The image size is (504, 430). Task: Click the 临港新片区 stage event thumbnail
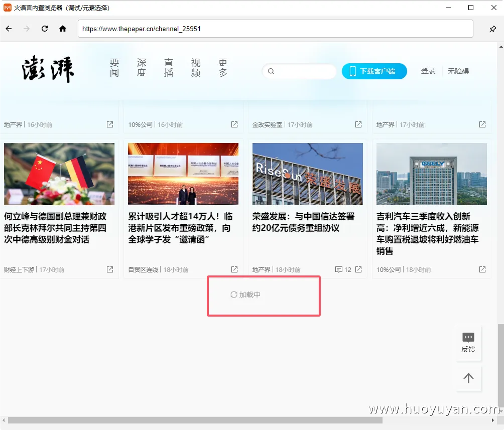coord(183,174)
